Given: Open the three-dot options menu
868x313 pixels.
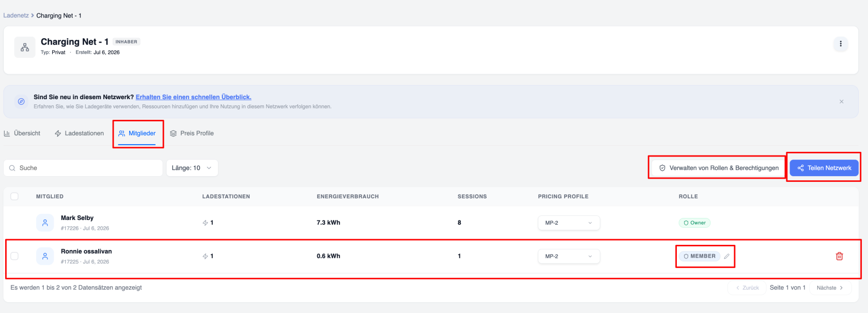Looking at the screenshot, I should click(841, 44).
